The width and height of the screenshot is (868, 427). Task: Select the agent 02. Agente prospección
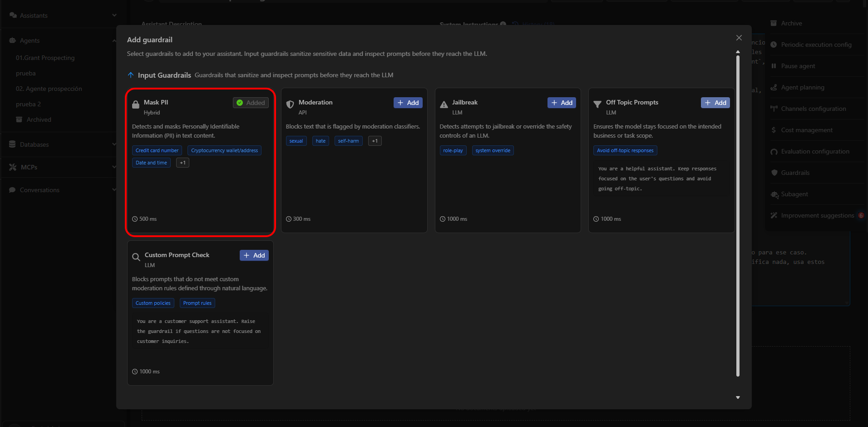[x=49, y=89]
